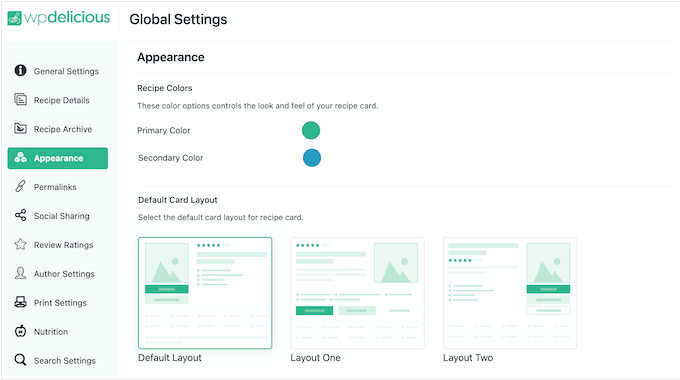Click the Print Settings printer icon
This screenshot has height=380, width=680.
coord(20,302)
